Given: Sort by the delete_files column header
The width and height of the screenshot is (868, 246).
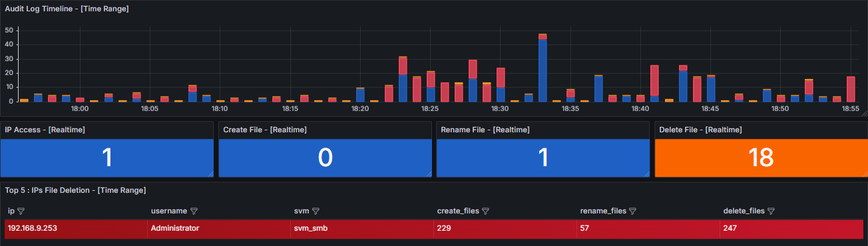Looking at the screenshot, I should (744, 211).
